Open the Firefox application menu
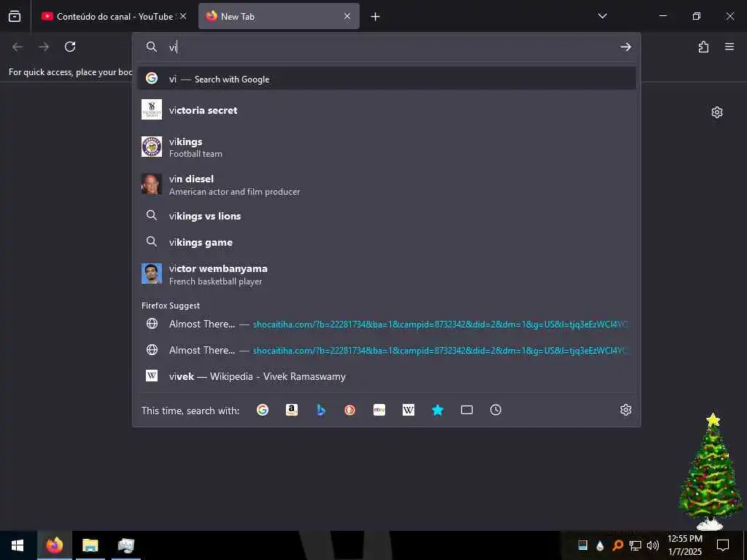Viewport: 747px width, 560px height. click(x=729, y=47)
